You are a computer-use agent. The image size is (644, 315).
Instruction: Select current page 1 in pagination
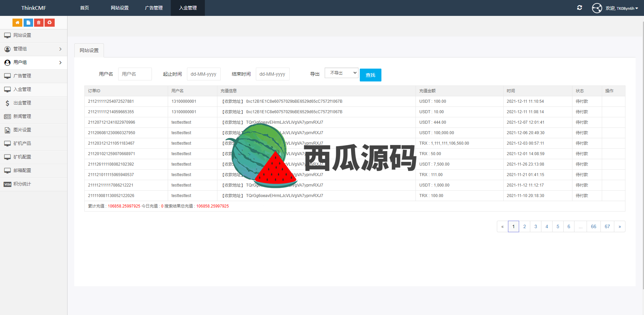(x=513, y=226)
